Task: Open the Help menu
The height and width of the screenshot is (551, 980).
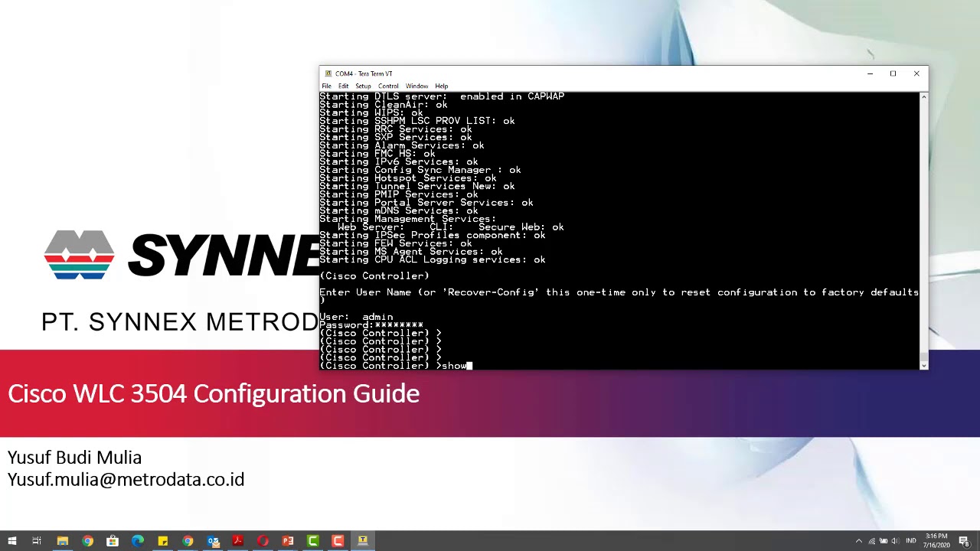Action: (441, 86)
